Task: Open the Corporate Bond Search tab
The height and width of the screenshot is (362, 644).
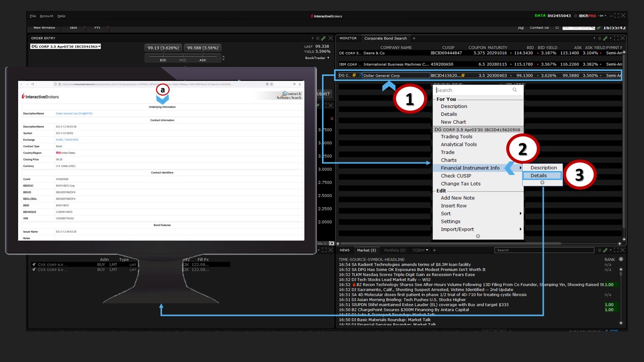Action: [x=385, y=38]
